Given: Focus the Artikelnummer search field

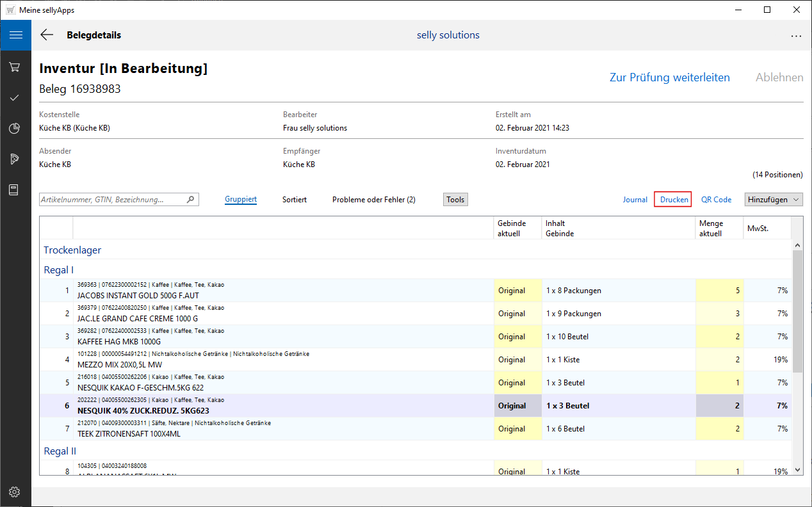Looking at the screenshot, I should [112, 200].
